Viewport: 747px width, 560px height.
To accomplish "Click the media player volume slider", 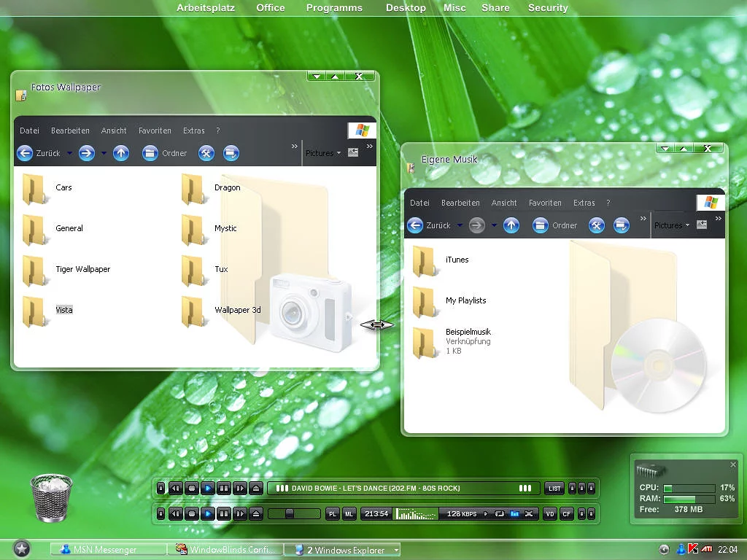I will click(290, 514).
